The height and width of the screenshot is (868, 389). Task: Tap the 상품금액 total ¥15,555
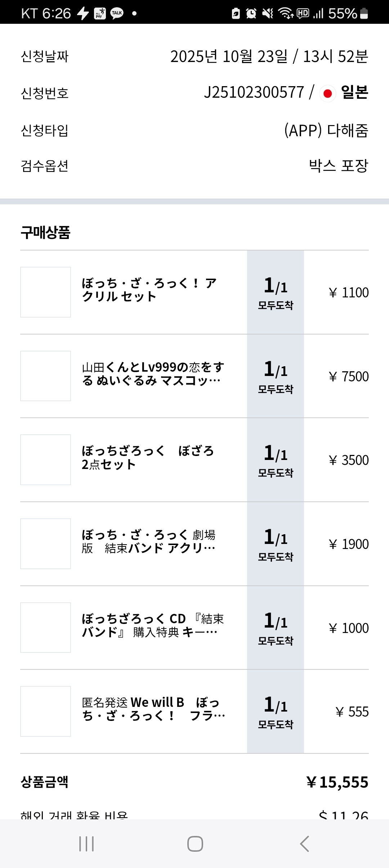point(337,782)
